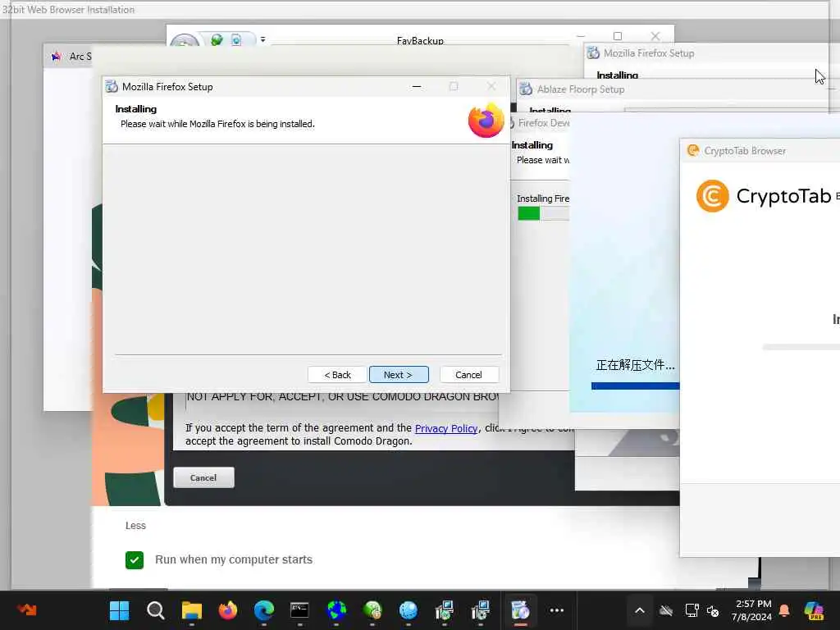
Task: Click the CryptoTab installation progress bar
Action: 801,347
